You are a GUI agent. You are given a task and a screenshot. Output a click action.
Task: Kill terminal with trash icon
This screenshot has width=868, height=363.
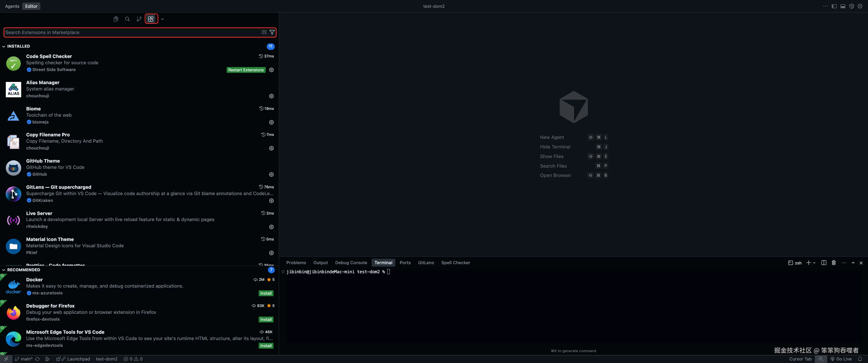pyautogui.click(x=834, y=263)
